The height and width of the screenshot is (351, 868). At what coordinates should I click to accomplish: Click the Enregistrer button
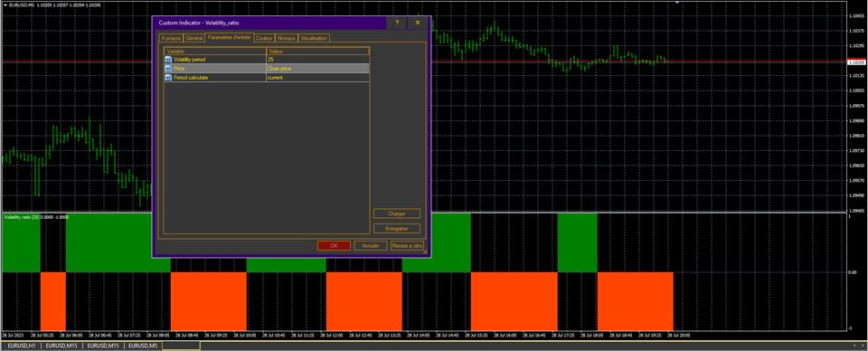click(x=397, y=229)
